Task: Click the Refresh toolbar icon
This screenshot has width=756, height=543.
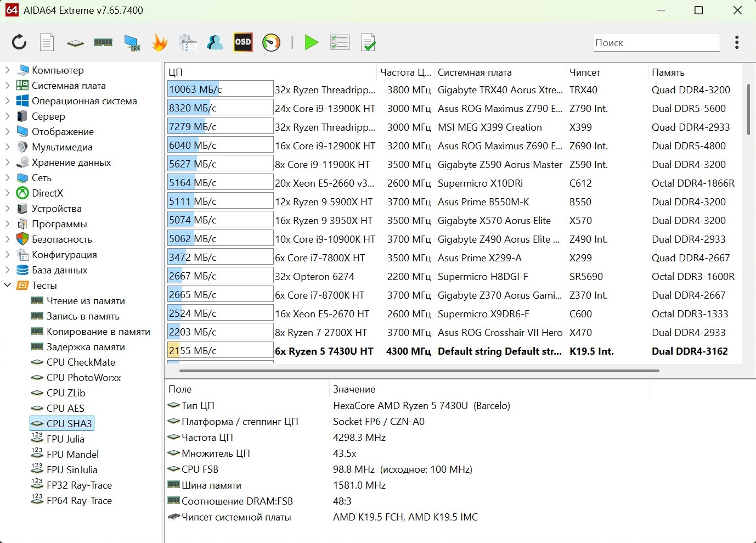Action: click(19, 42)
